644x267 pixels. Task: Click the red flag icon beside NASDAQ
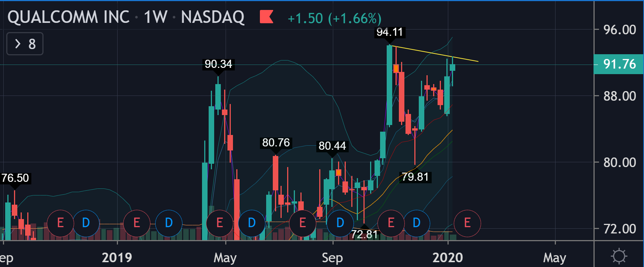click(266, 17)
